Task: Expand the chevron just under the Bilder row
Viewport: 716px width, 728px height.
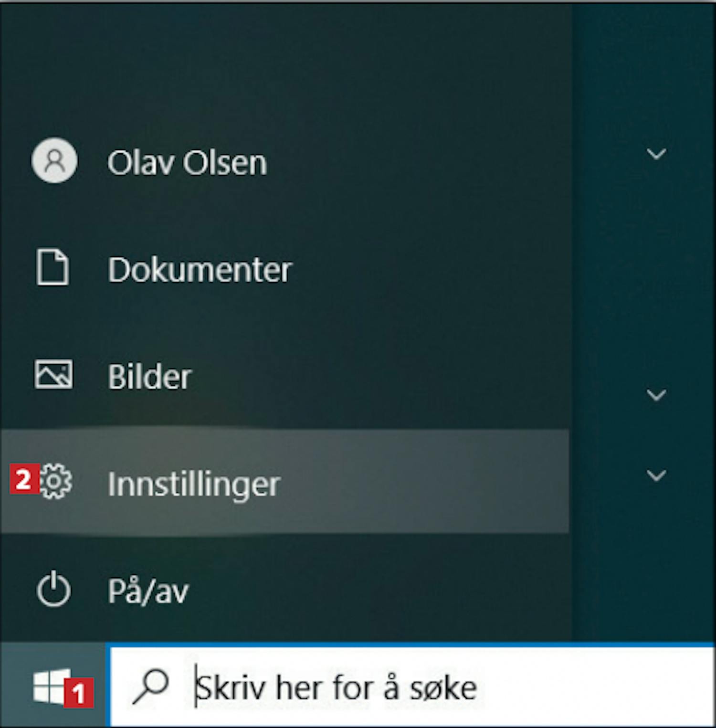Action: click(656, 395)
